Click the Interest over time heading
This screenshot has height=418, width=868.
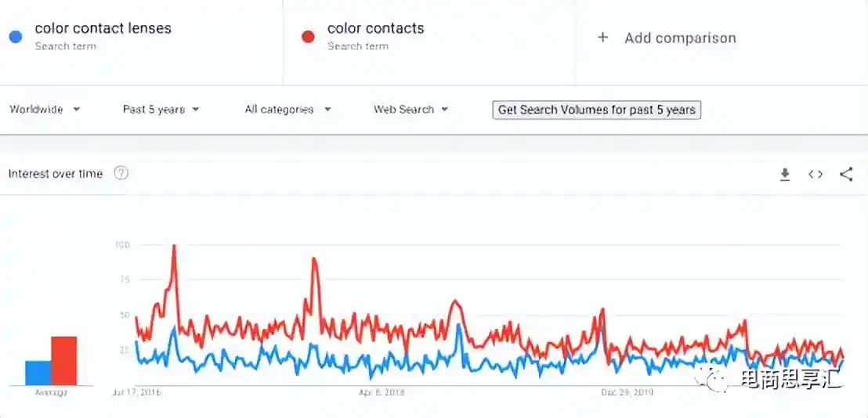[x=56, y=174]
